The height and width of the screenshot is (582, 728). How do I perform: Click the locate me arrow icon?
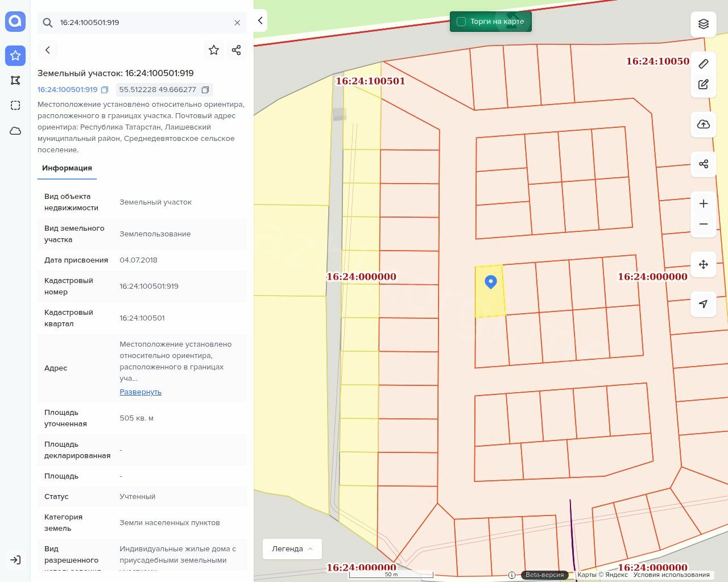click(704, 304)
